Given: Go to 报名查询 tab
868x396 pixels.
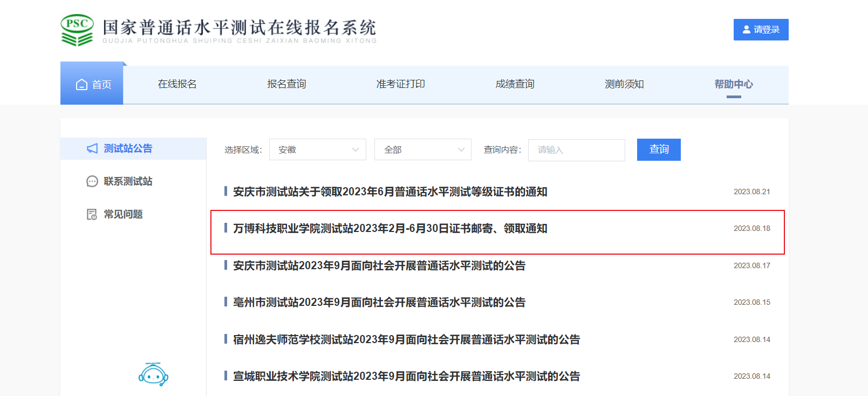Looking at the screenshot, I should (x=286, y=84).
